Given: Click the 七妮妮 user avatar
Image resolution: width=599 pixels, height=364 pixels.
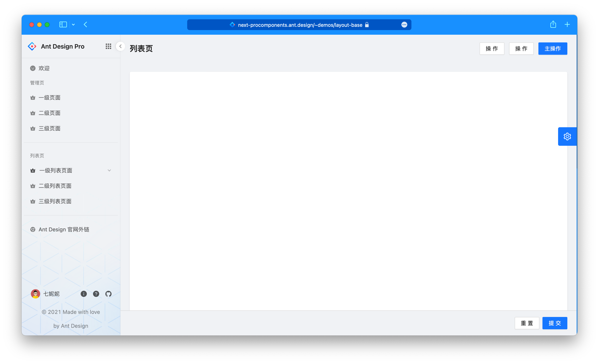Looking at the screenshot, I should click(x=36, y=294).
